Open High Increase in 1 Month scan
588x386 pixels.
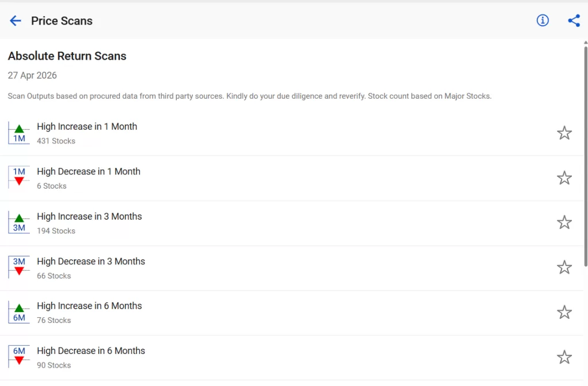tap(87, 127)
